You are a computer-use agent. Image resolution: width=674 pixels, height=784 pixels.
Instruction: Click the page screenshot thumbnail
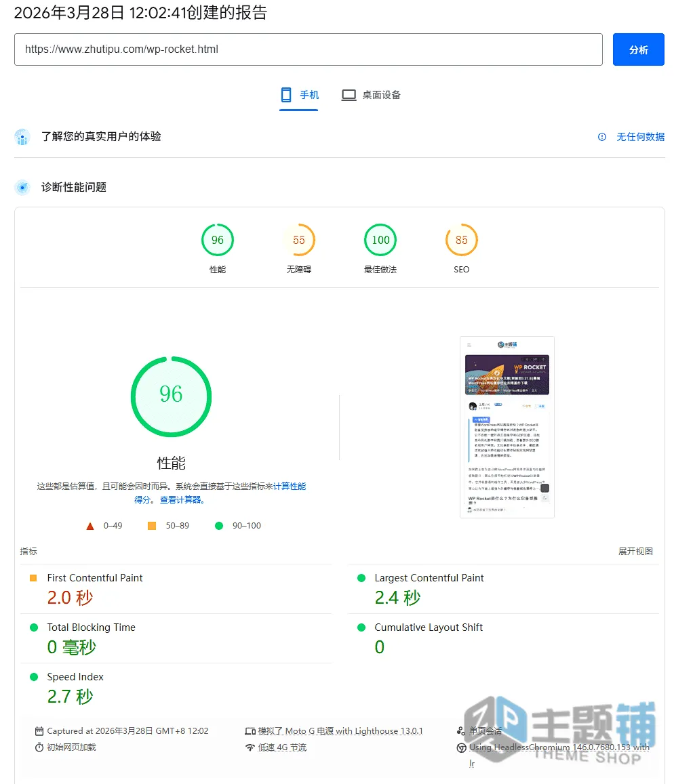coord(507,427)
